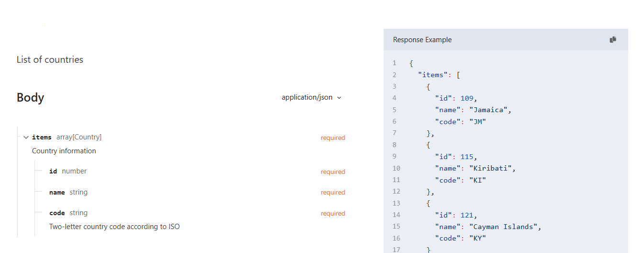
Task: Select the items property name
Action: (x=42, y=138)
